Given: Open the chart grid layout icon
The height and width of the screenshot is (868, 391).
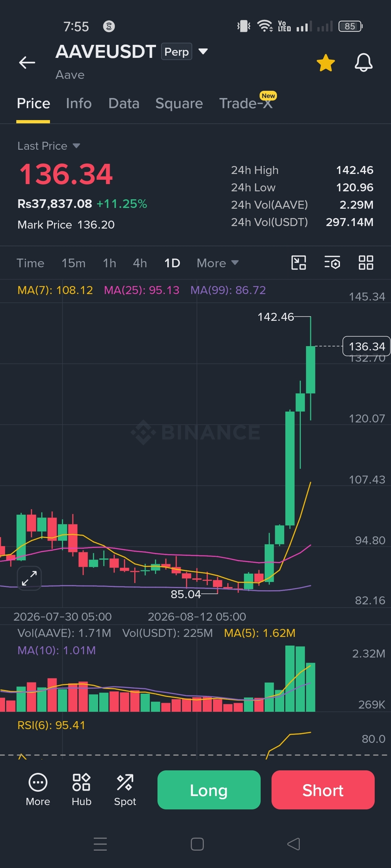Looking at the screenshot, I should point(366,263).
